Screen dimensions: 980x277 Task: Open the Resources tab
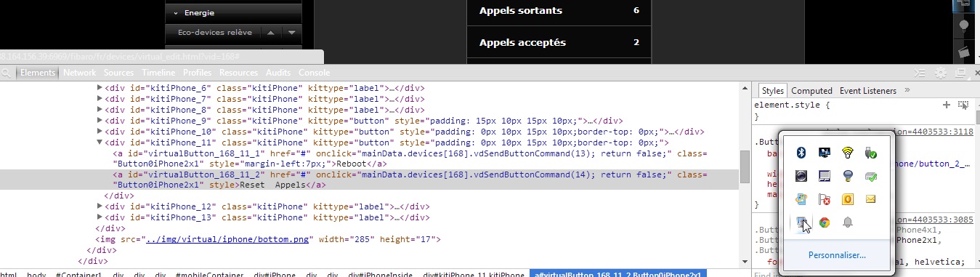[238, 73]
